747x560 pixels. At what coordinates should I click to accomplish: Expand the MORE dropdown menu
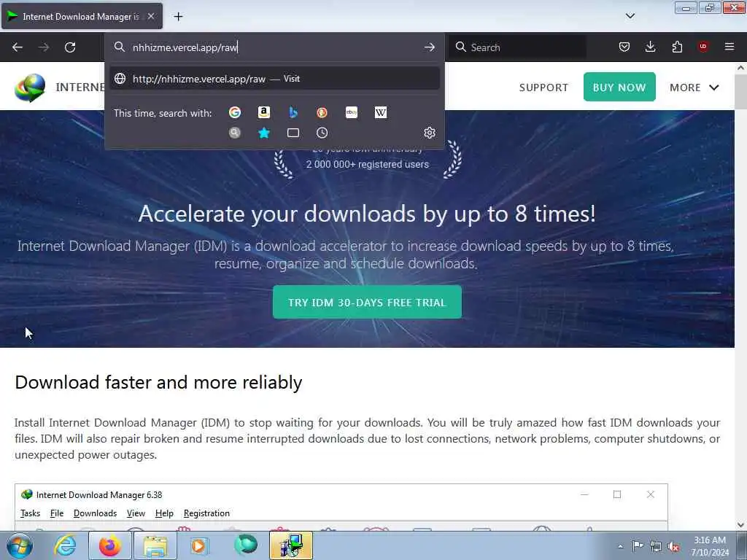[694, 87]
